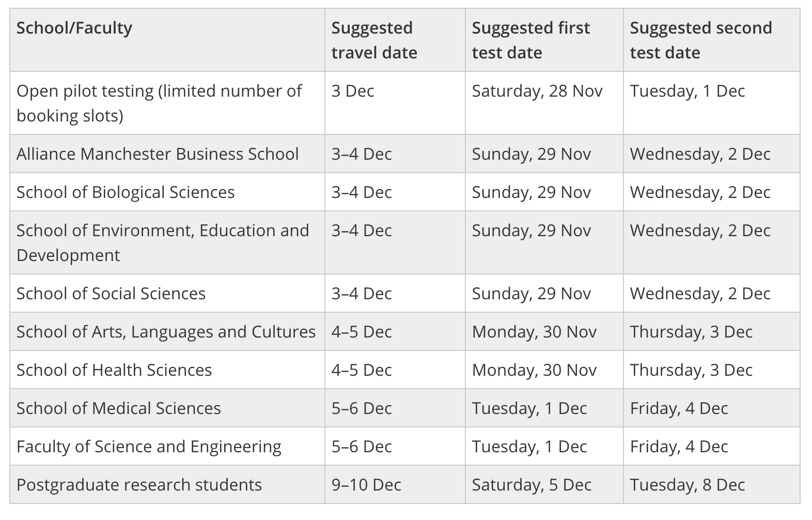812x520 pixels.
Task: Select the Open pilot testing row label
Action: (159, 103)
